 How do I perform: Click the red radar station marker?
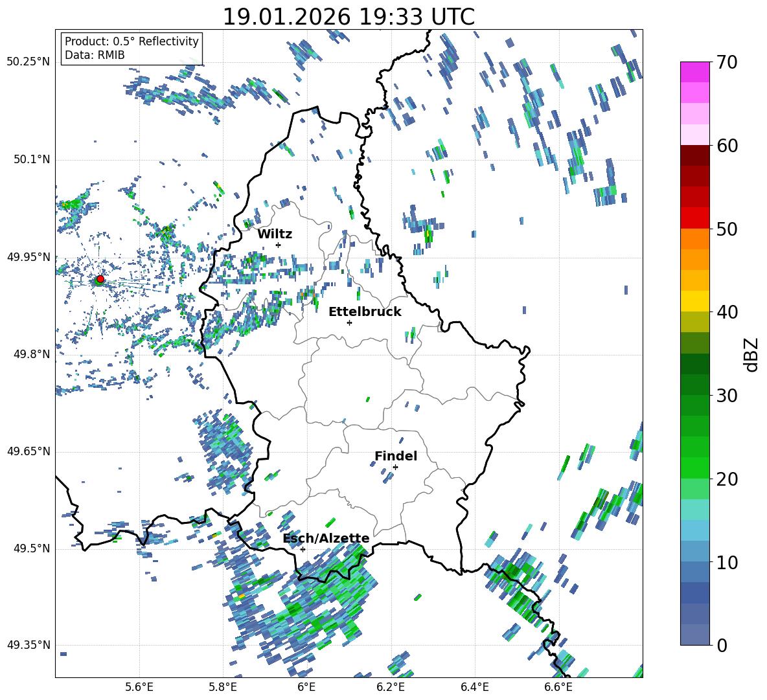click(100, 279)
